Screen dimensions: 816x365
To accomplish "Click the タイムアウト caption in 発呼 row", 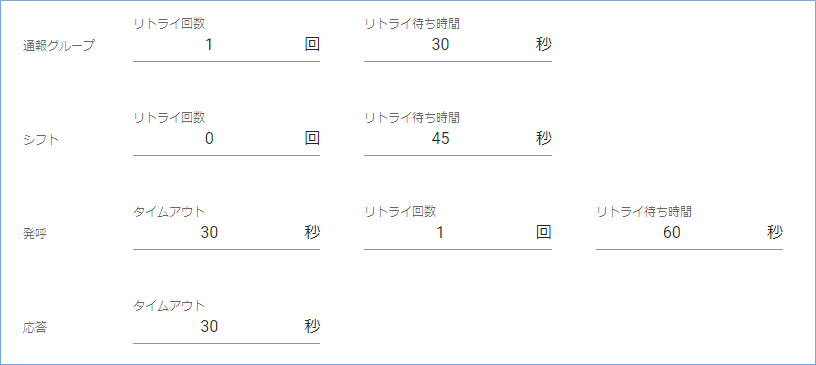I will point(169,211).
